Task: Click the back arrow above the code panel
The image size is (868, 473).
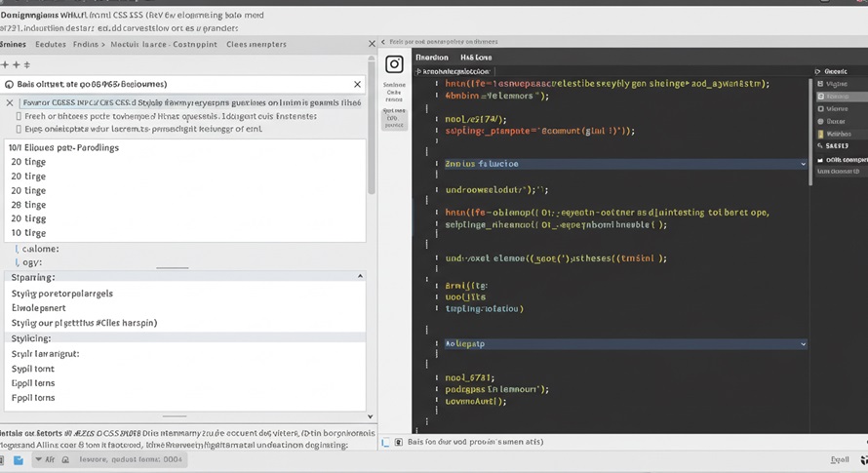Action: 383,42
